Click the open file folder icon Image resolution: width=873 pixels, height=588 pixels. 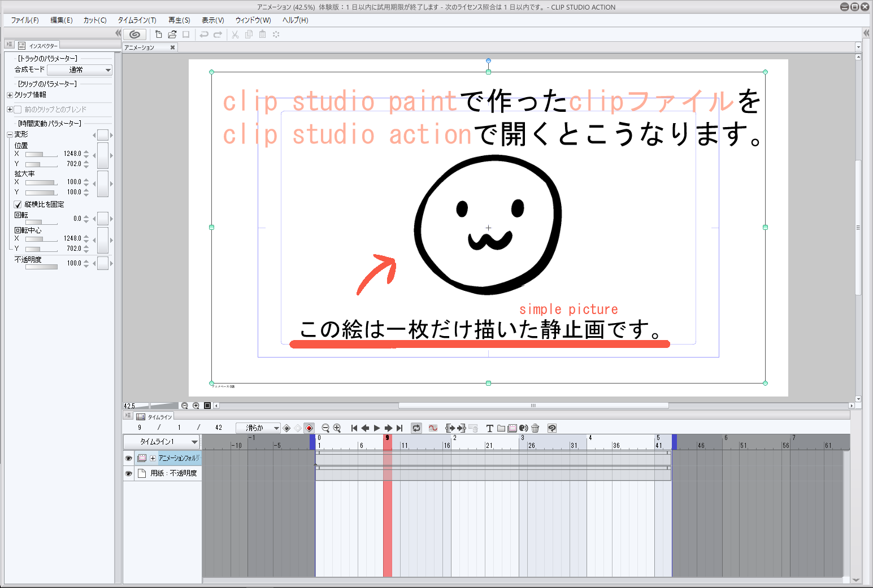tap(172, 34)
